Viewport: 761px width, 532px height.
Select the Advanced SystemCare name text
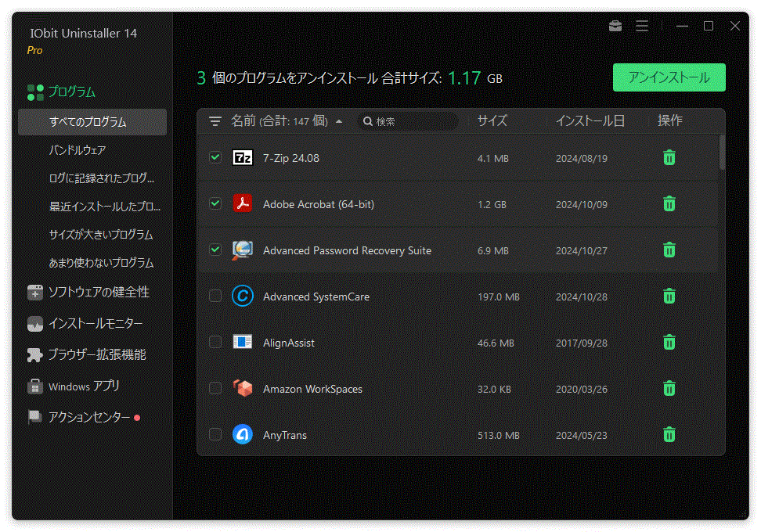click(316, 297)
